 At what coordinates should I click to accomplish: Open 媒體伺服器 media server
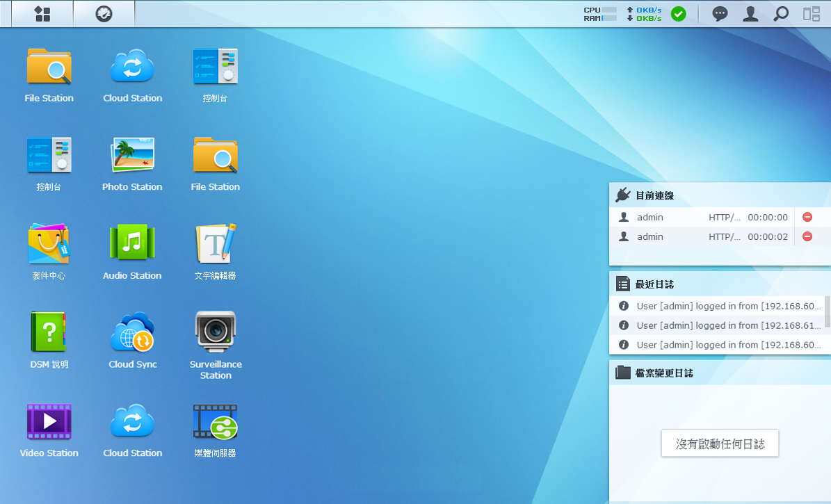(x=216, y=421)
